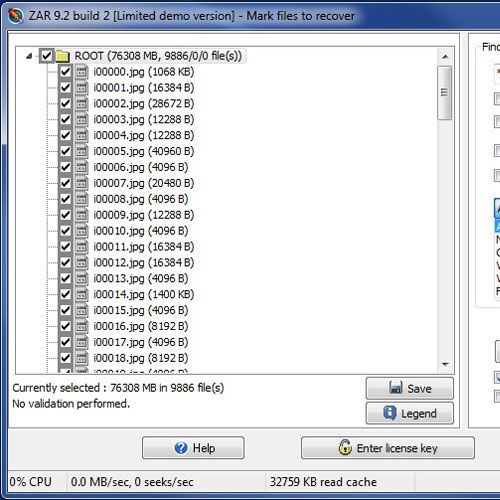Click the file icon of i00009.jpg

pos(81,215)
